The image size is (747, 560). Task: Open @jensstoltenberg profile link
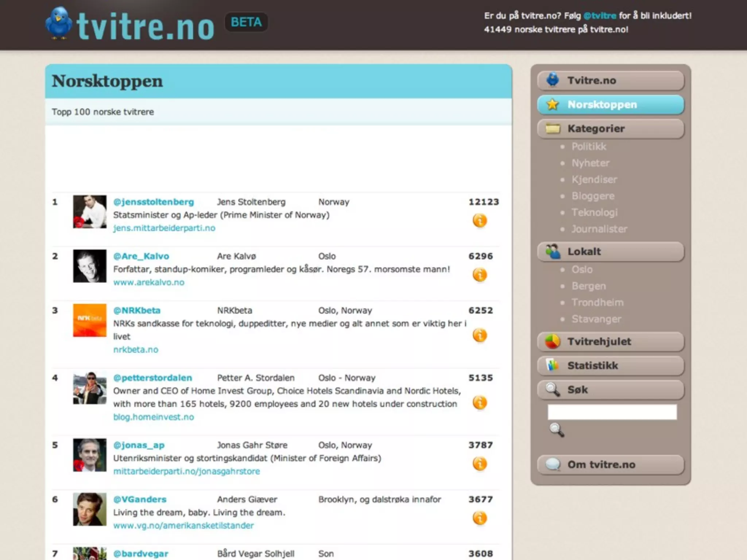[x=154, y=202]
